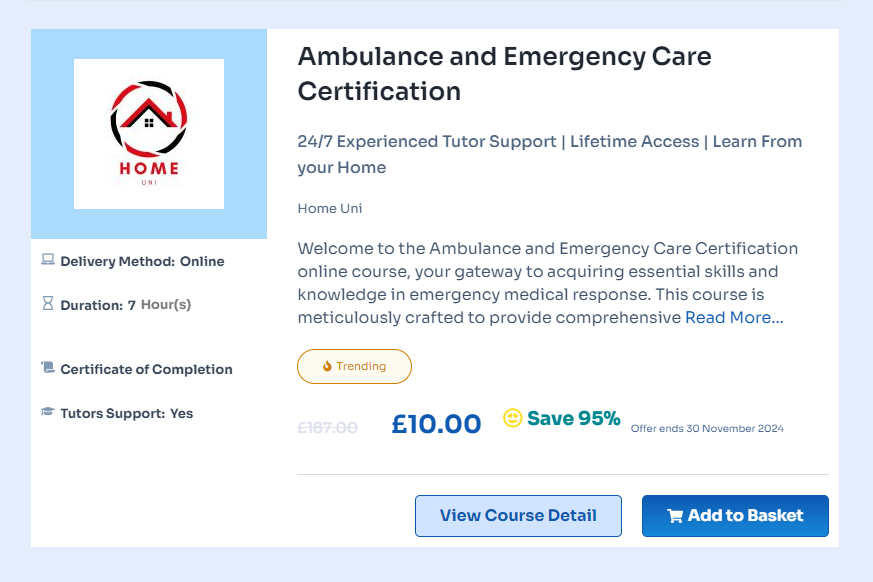This screenshot has height=582, width=873.
Task: Click the certificate icon beside Certificate of Completion
Action: pyautogui.click(x=47, y=368)
